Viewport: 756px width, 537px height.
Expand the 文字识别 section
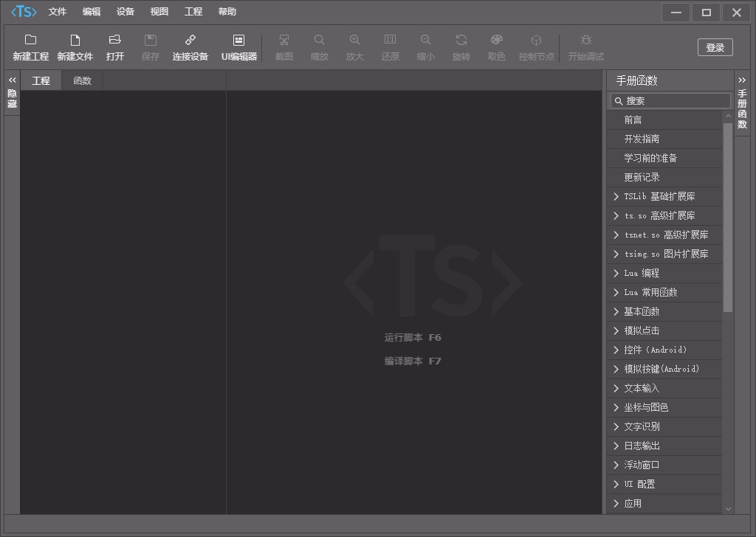pos(664,426)
